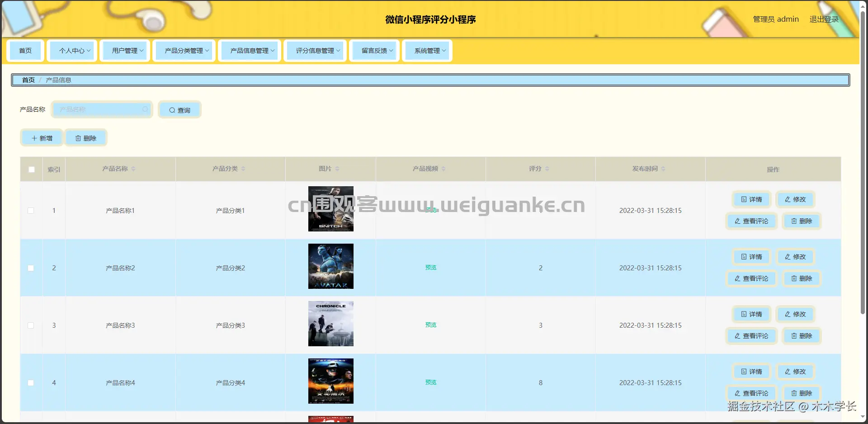The image size is (868, 424).
Task: Open the Avatar poster thumbnail in row 2
Action: coord(331,266)
